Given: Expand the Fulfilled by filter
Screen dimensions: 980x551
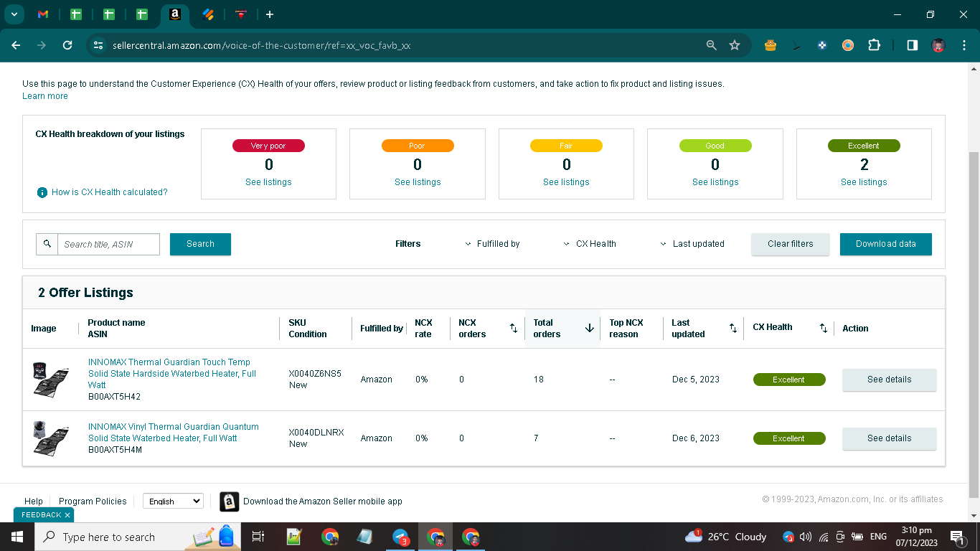Looking at the screenshot, I should 492,244.
